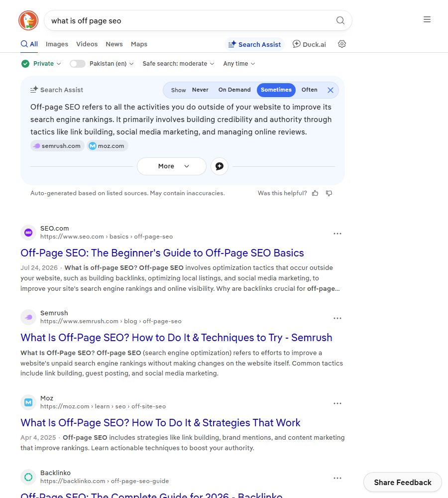Open Moz Strategies That Work link
448x498 pixels.
[x=160, y=423]
